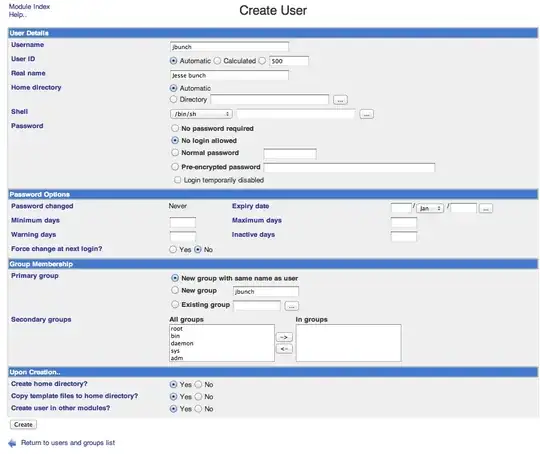Viewport: 540px width, 454px height.
Task: Open the expiry date picker button
Action: pos(486,208)
